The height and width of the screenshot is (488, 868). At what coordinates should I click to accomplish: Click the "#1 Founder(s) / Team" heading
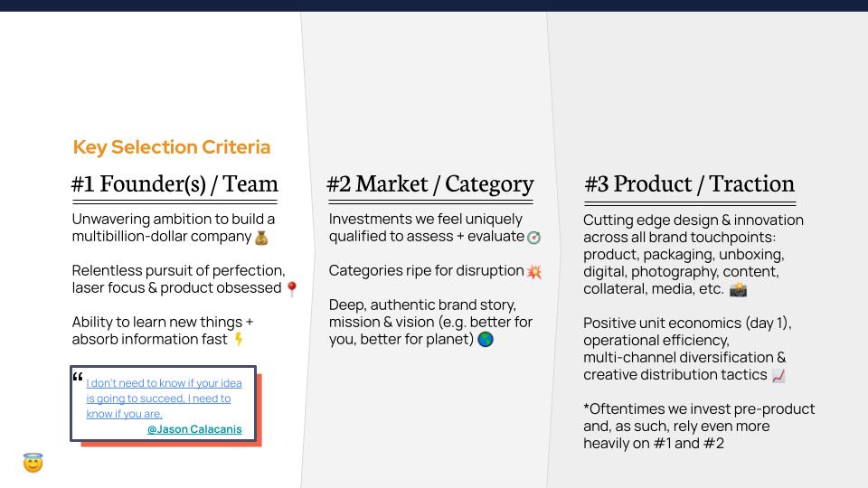point(175,184)
